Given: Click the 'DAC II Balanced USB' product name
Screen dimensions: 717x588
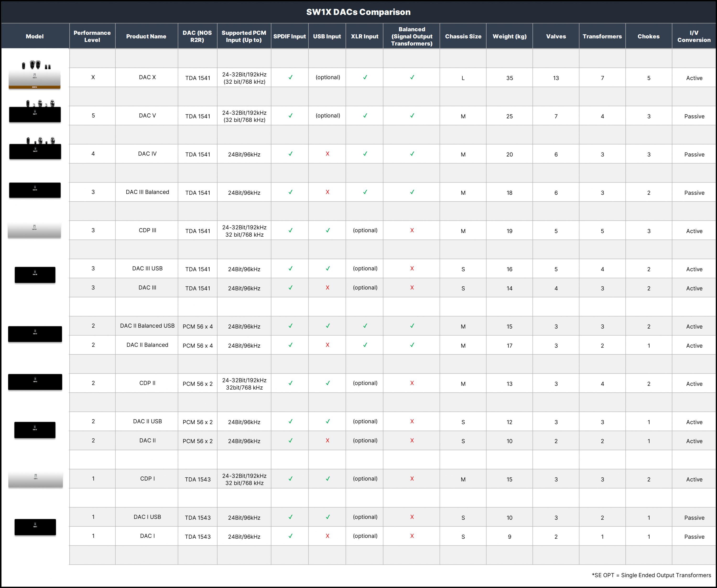Looking at the screenshot, I should click(147, 326).
